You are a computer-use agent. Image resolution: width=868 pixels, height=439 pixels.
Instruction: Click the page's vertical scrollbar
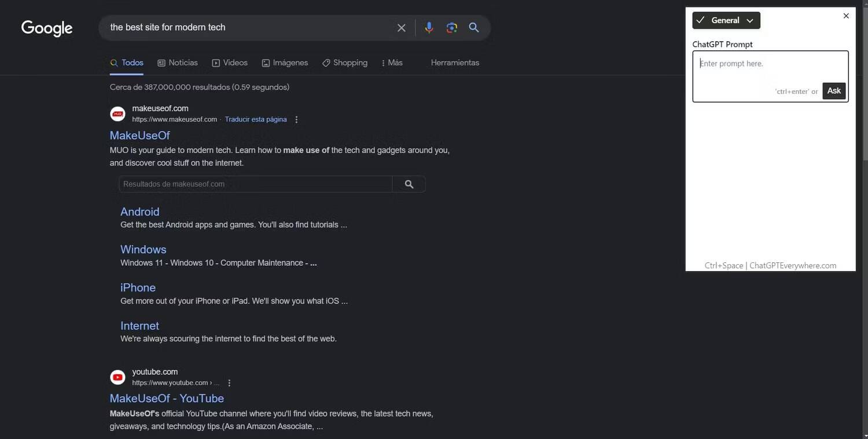click(x=865, y=219)
